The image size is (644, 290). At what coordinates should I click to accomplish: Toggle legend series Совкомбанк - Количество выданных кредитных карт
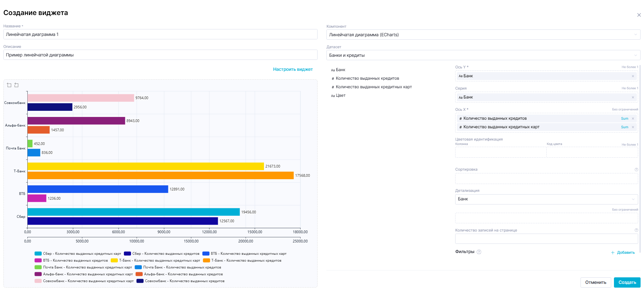pyautogui.click(x=84, y=281)
